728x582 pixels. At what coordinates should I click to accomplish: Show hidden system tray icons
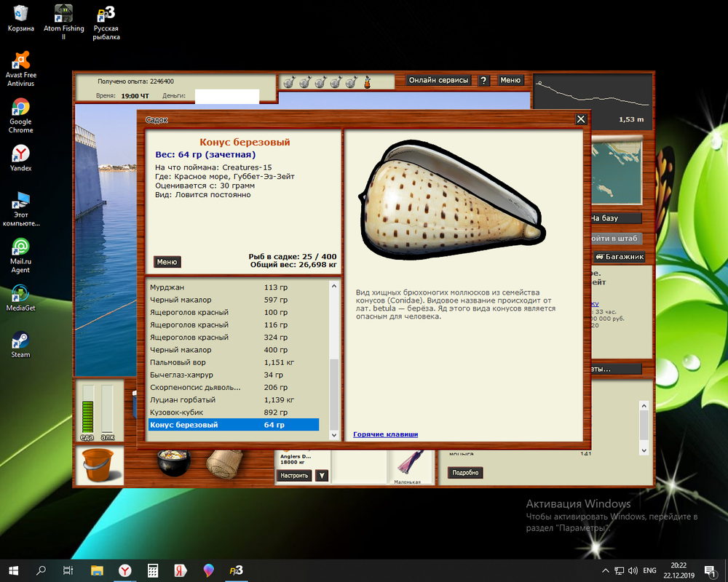606,570
